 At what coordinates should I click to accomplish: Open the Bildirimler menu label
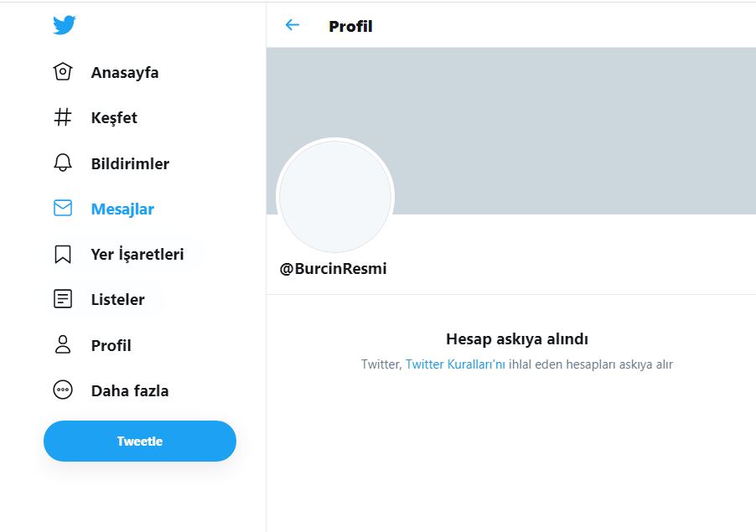click(x=130, y=164)
